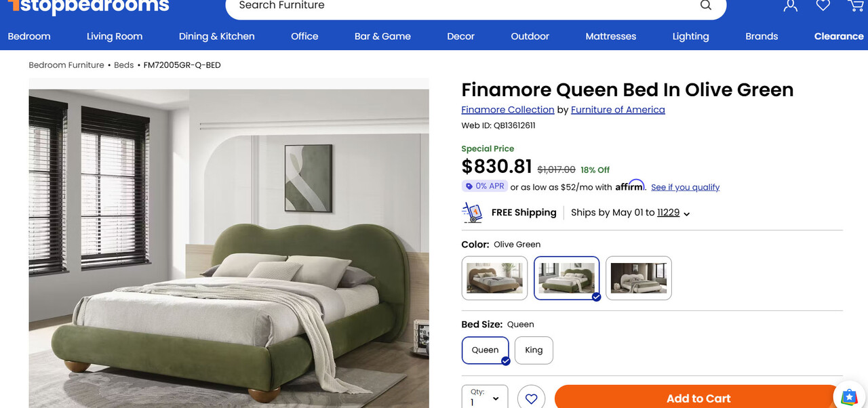868x408 pixels.
Task: Click the free shipping truck icon
Action: 472,212
